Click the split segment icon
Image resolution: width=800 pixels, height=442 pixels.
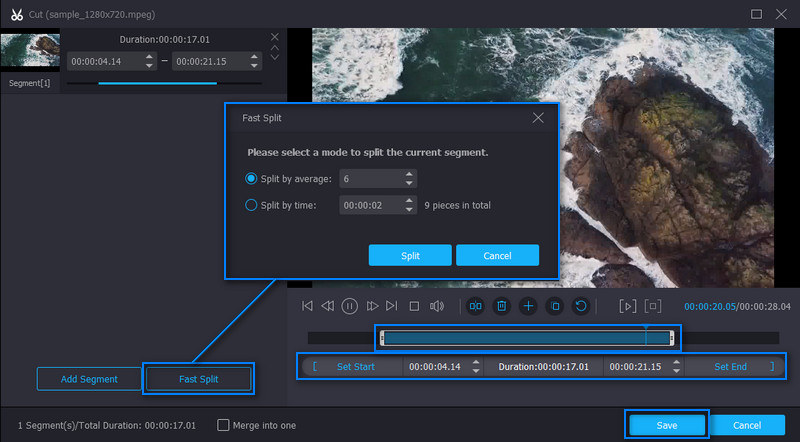pyautogui.click(x=476, y=306)
